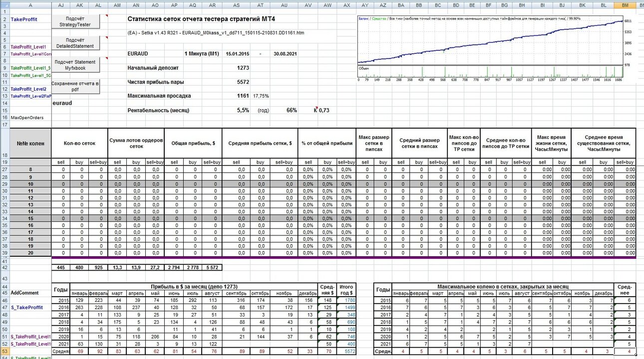
Task: Run the Подсчет Statement Myfxbook button
Action: click(x=75, y=65)
